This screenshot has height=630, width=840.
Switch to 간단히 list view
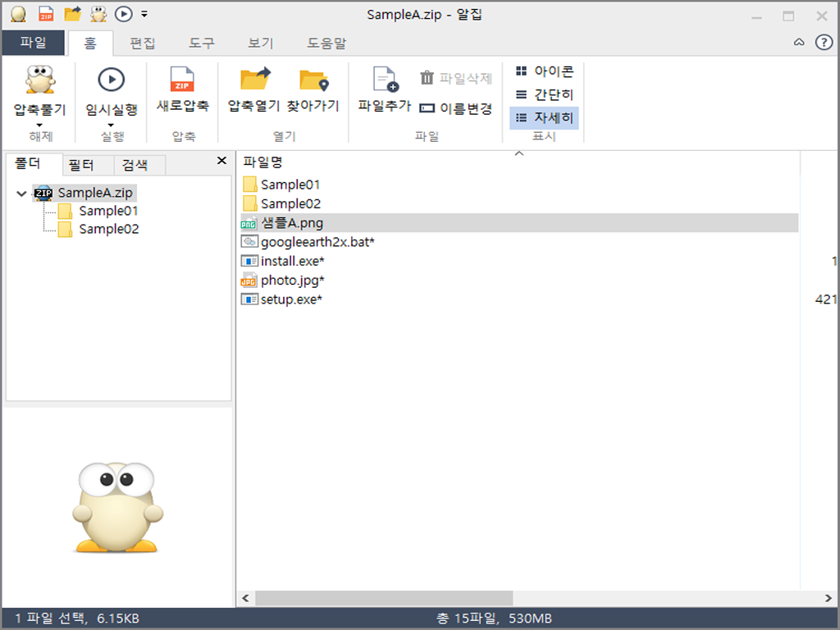tap(545, 95)
